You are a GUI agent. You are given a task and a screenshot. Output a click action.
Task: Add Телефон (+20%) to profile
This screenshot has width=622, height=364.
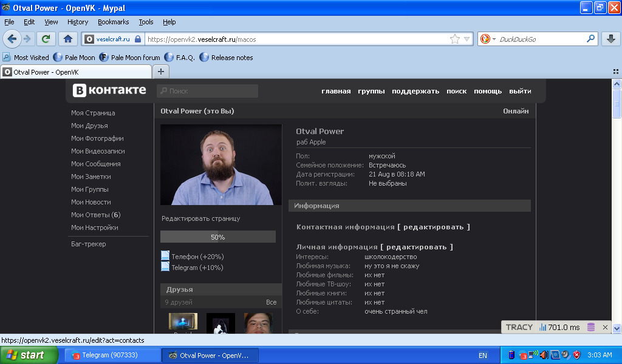197,257
